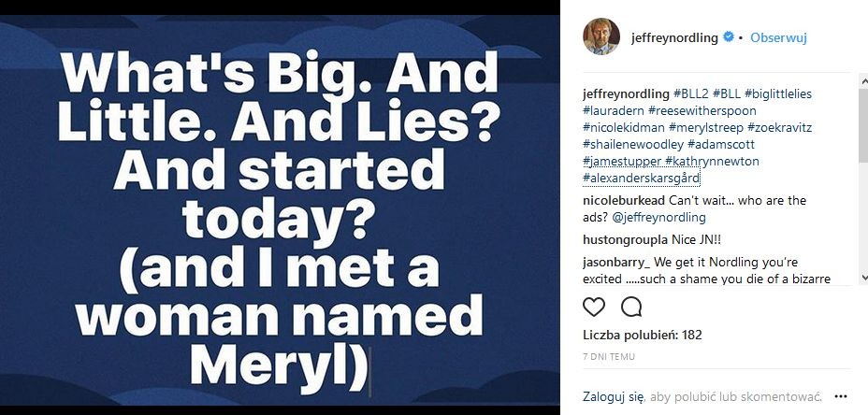The height and width of the screenshot is (415, 868).
Task: Click the comment speech bubble icon
Action: coord(631,307)
